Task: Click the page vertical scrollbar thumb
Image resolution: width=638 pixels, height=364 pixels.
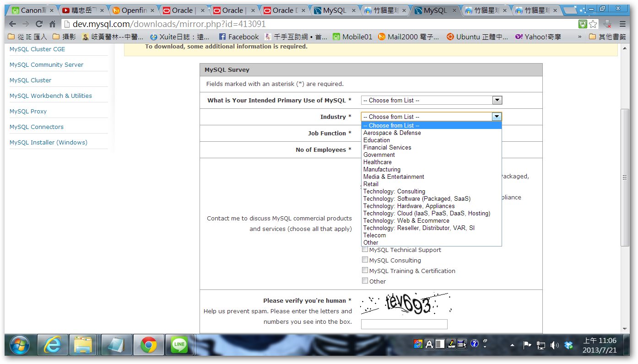Action: pyautogui.click(x=625, y=177)
